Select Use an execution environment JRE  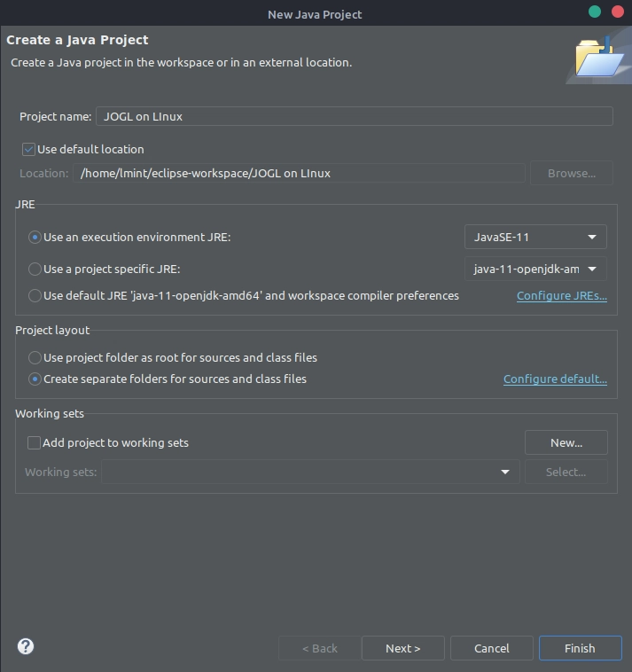tap(35, 237)
